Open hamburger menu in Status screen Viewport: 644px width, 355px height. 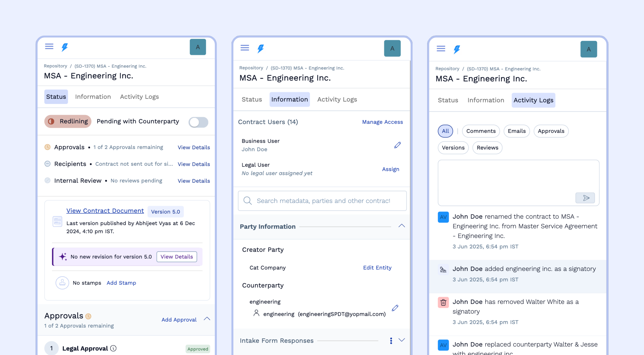[49, 46]
